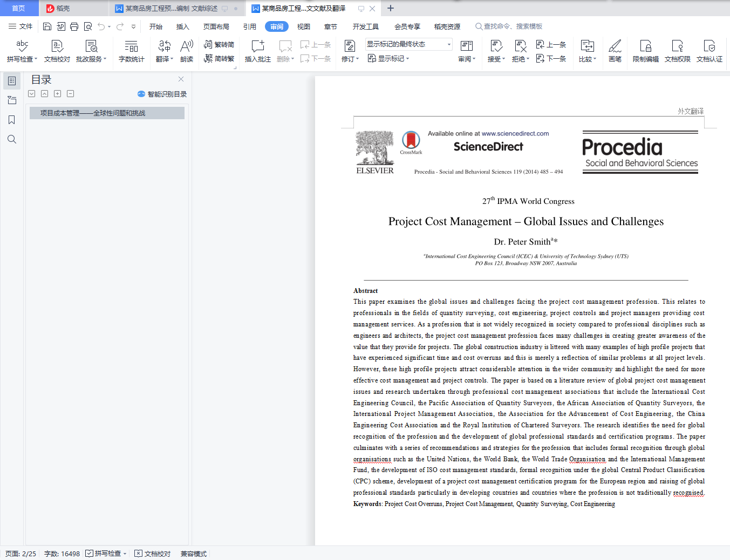Click the new tab plus button
Screen dimensions: 730x560
pos(391,8)
